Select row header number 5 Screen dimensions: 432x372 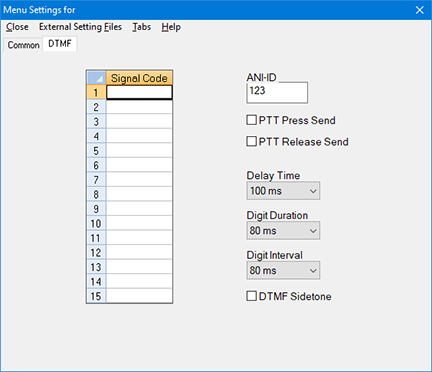click(x=96, y=151)
